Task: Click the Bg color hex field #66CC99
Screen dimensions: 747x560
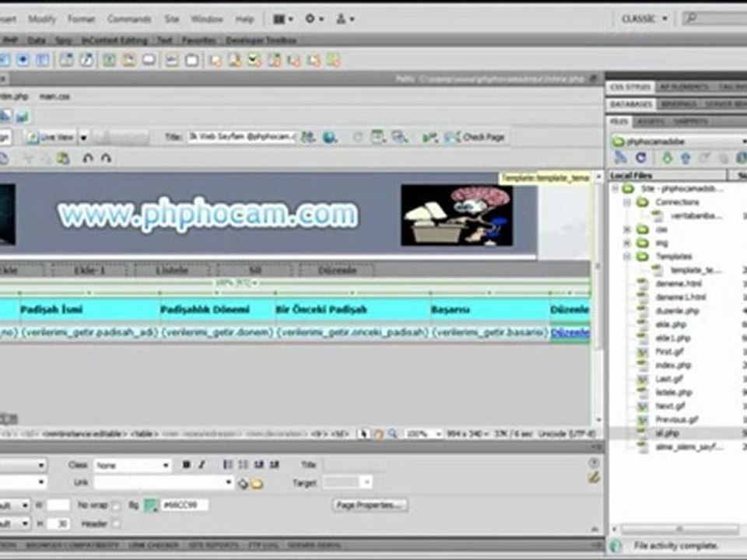Action: 184,505
